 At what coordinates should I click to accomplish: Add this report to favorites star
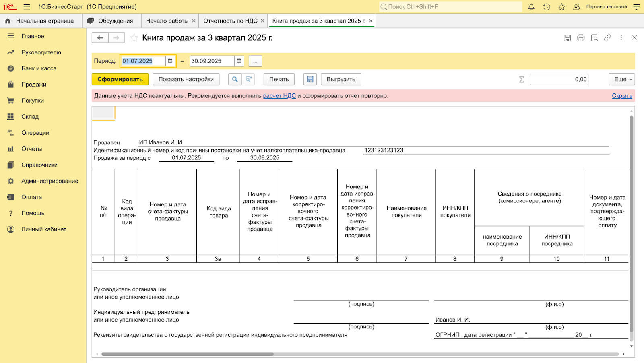(134, 38)
